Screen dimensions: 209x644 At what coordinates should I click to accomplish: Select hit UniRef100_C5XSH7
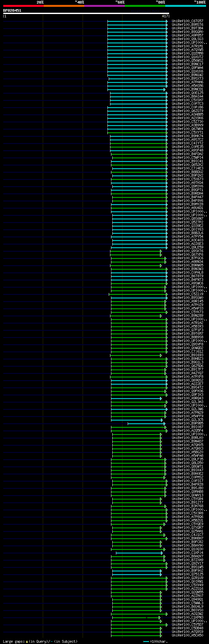pyautogui.click(x=187, y=100)
